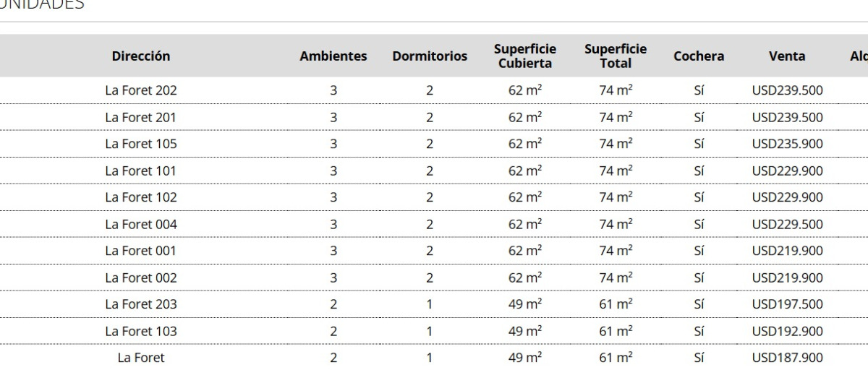Choose the La Foret 101 unit

click(x=141, y=171)
